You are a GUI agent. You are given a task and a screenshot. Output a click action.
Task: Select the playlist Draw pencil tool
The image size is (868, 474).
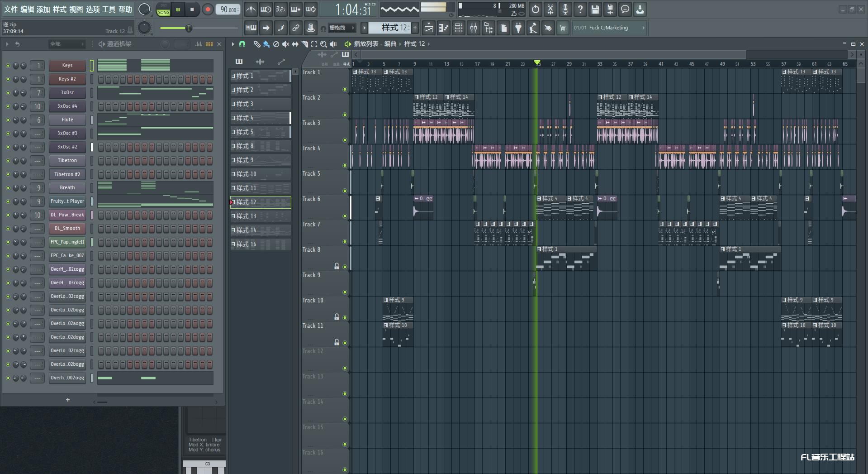pyautogui.click(x=257, y=44)
